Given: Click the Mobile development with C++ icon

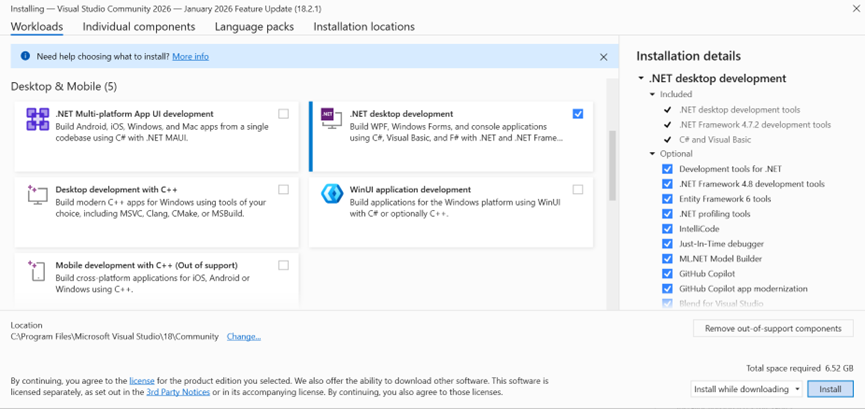Looking at the screenshot, I should pyautogui.click(x=38, y=271).
